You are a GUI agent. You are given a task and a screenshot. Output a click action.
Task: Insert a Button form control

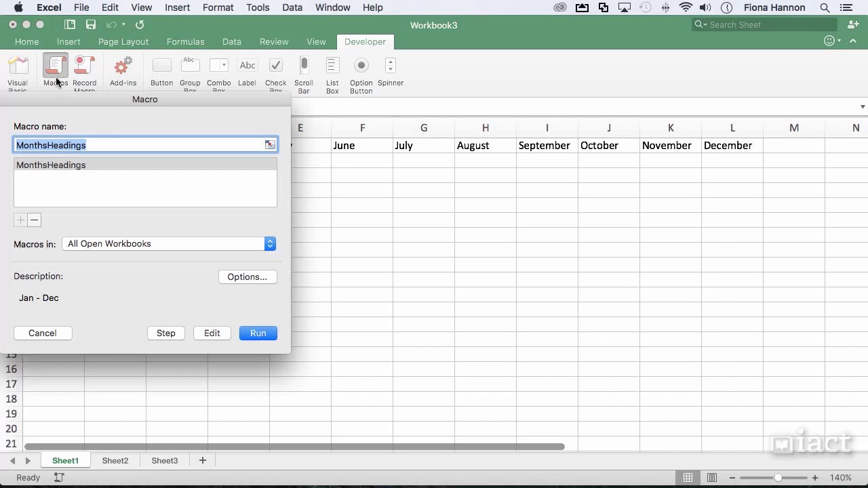click(x=161, y=66)
